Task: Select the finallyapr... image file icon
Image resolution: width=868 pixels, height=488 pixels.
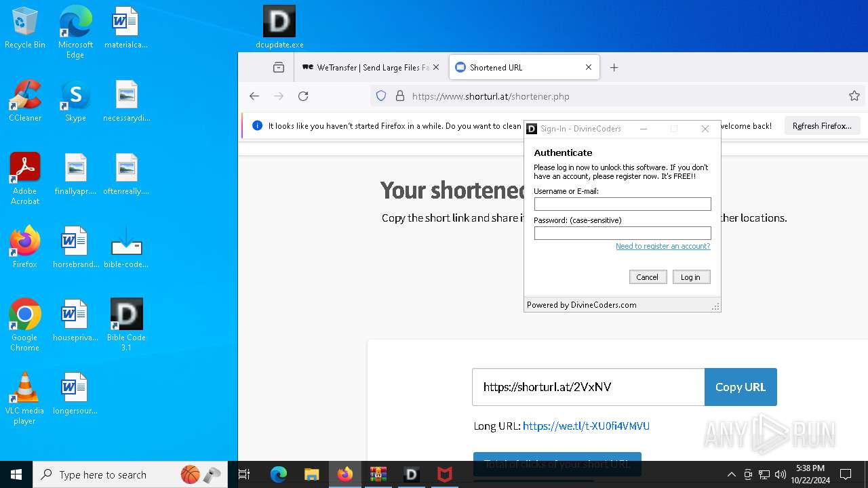Action: click(x=75, y=175)
